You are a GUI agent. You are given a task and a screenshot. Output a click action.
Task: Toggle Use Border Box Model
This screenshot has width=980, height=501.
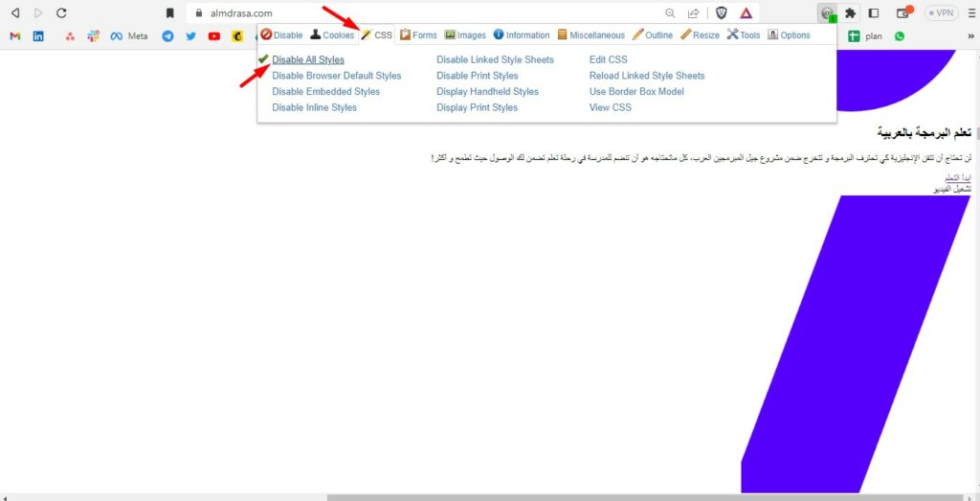pos(636,91)
